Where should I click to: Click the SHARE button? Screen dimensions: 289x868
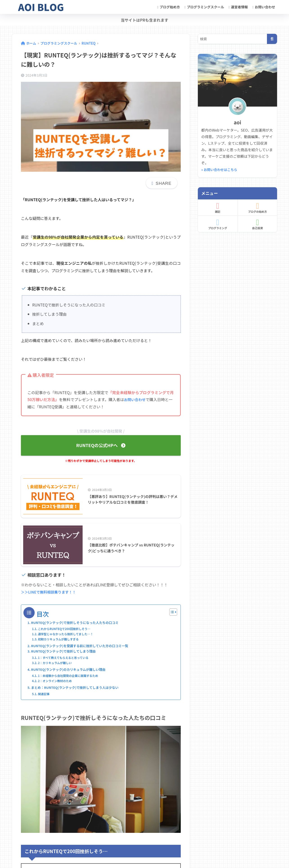click(x=161, y=183)
